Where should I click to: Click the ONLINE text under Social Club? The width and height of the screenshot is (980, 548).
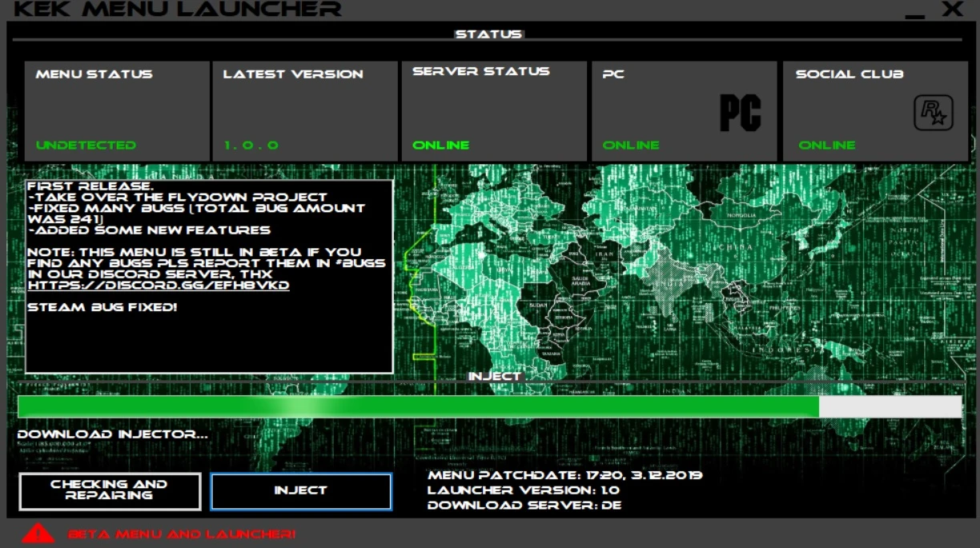(827, 146)
